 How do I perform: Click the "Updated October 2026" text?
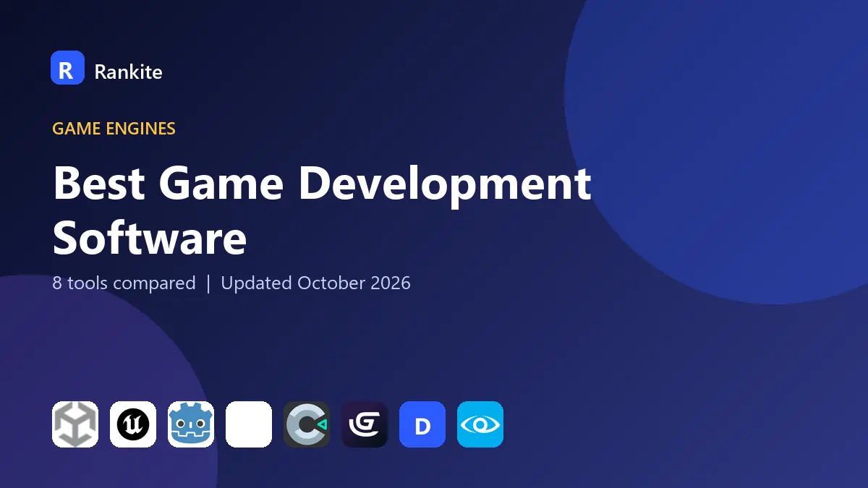[315, 283]
